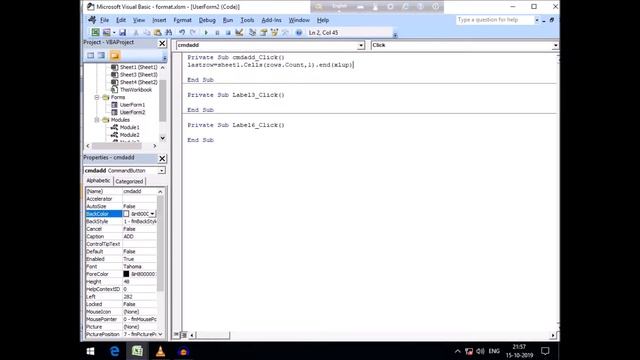Close the Project - VBAProject panel
This screenshot has height=360, width=640.
(162, 43)
